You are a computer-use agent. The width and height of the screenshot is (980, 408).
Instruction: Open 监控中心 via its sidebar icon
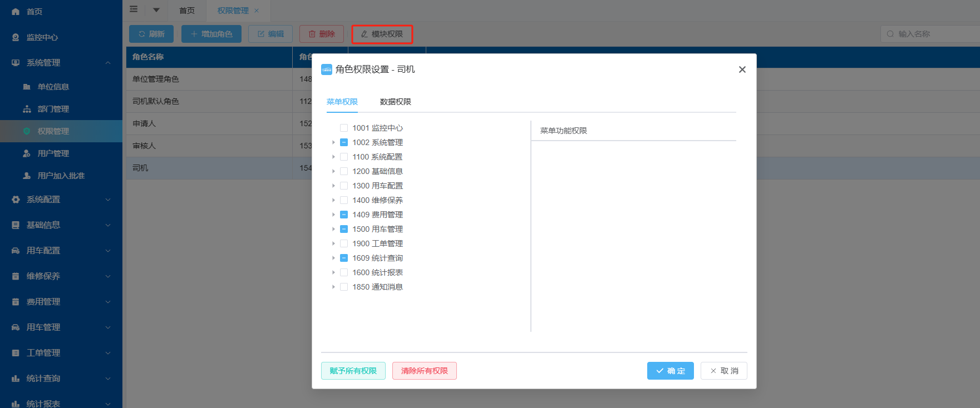[16, 37]
